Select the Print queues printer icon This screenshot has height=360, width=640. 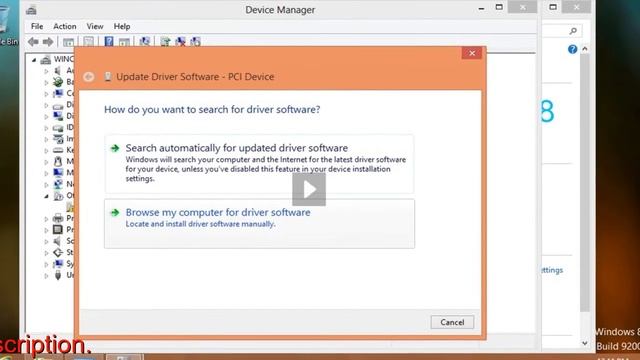(x=58, y=218)
